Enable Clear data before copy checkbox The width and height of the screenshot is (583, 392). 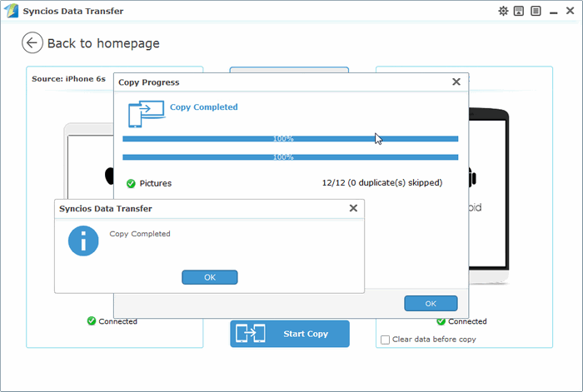[x=385, y=340]
